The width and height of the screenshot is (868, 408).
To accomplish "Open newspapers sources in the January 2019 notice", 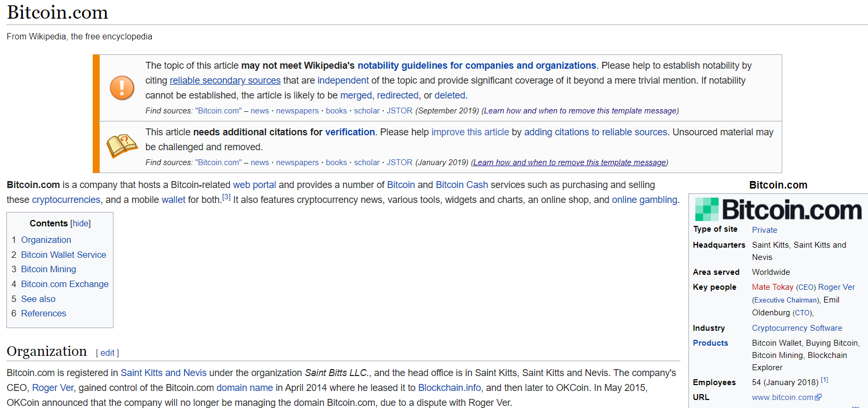I will [297, 162].
